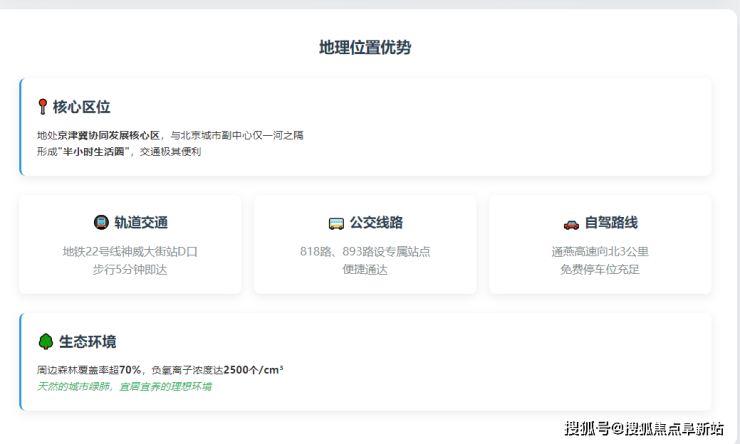Click the 轨道交通 card heading
This screenshot has width=740, height=444.
coord(141,223)
